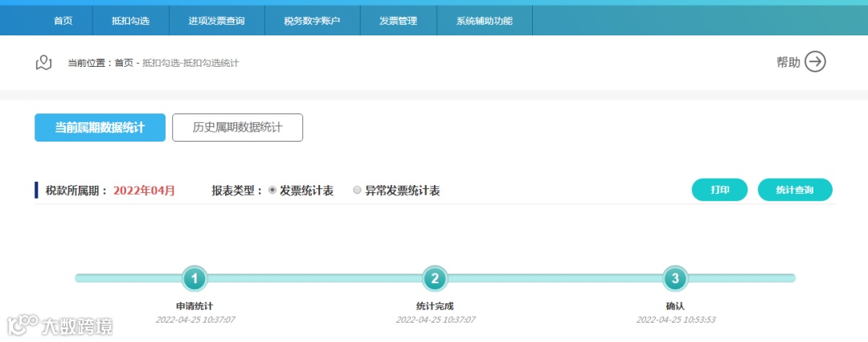Click the 申请统计 step label

194,306
